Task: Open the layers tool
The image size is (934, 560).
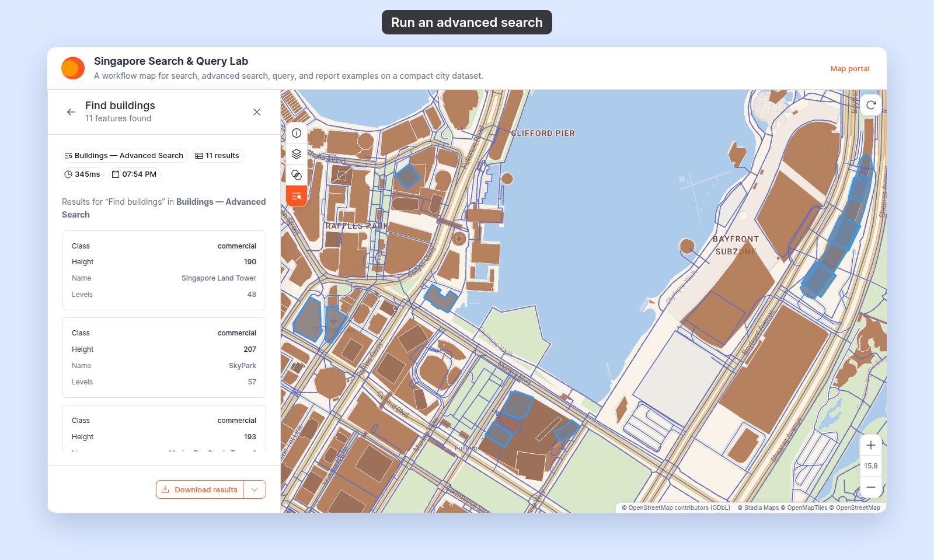Action: coord(297,154)
